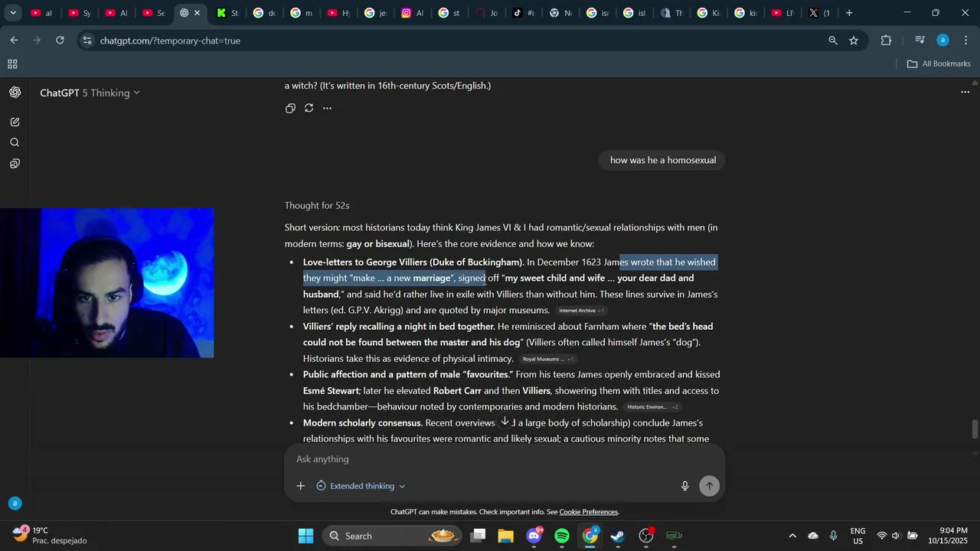This screenshot has height=551, width=980.
Task: Open ENG US language switcher
Action: (858, 536)
